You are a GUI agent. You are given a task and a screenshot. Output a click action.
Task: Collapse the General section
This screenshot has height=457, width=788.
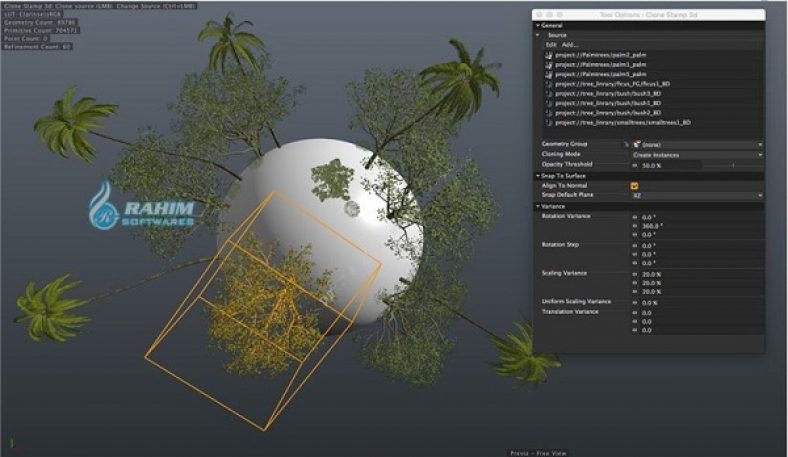click(538, 25)
